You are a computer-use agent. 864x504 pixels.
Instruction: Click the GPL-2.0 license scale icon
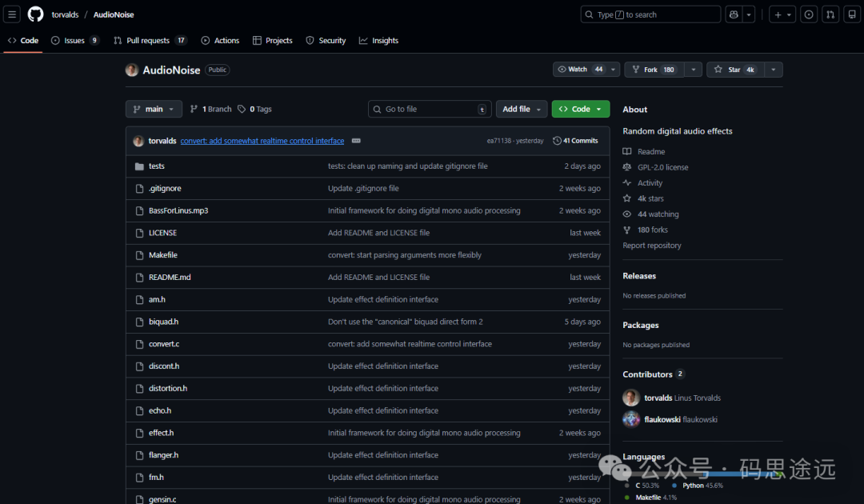click(627, 167)
